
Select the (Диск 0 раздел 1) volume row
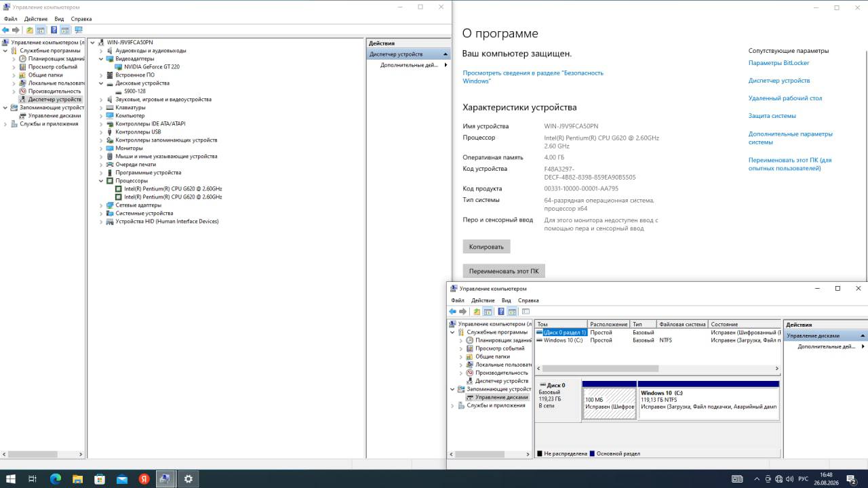pos(658,333)
